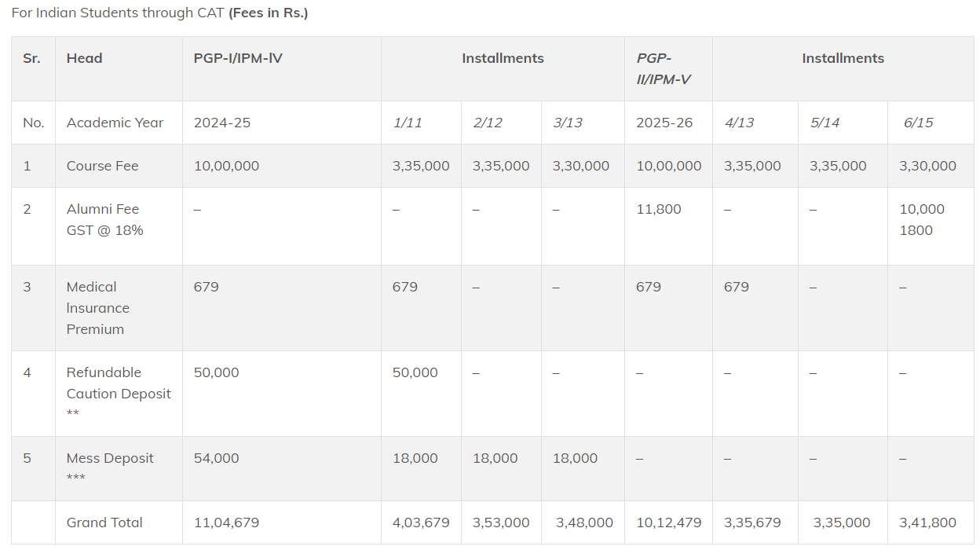Click the 'Course Fee' row label
The height and width of the screenshot is (550, 980).
[102, 166]
